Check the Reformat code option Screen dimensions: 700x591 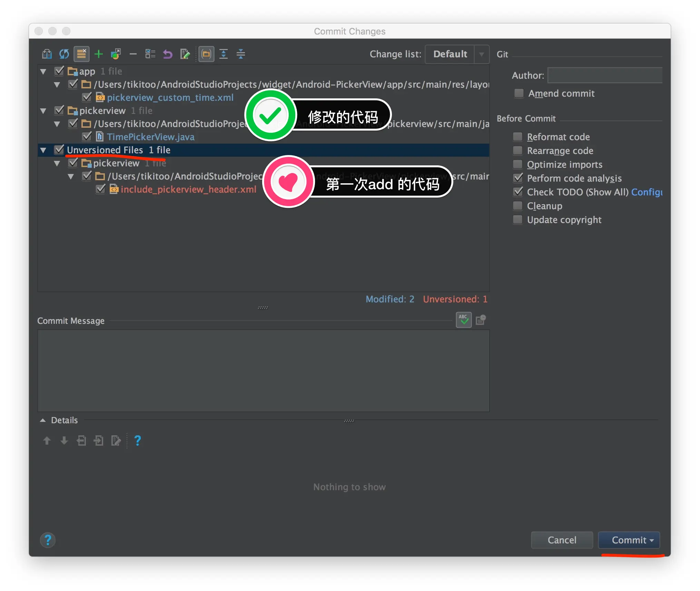point(517,137)
